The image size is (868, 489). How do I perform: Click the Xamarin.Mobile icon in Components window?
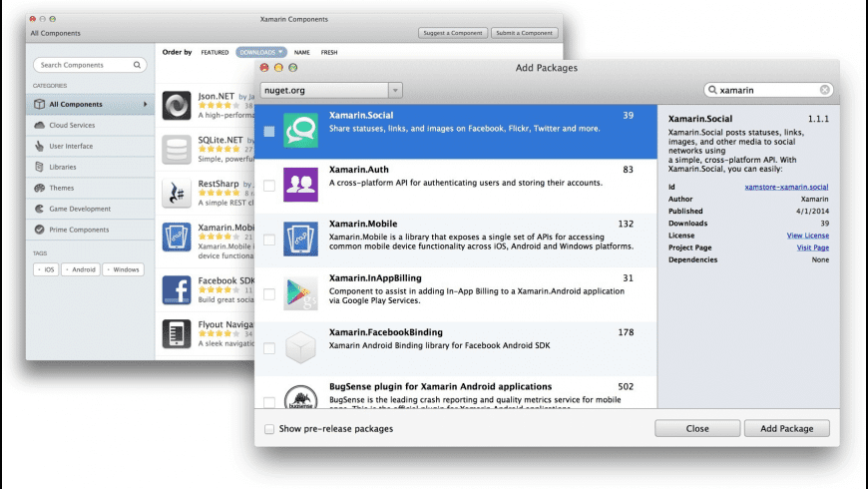177,238
